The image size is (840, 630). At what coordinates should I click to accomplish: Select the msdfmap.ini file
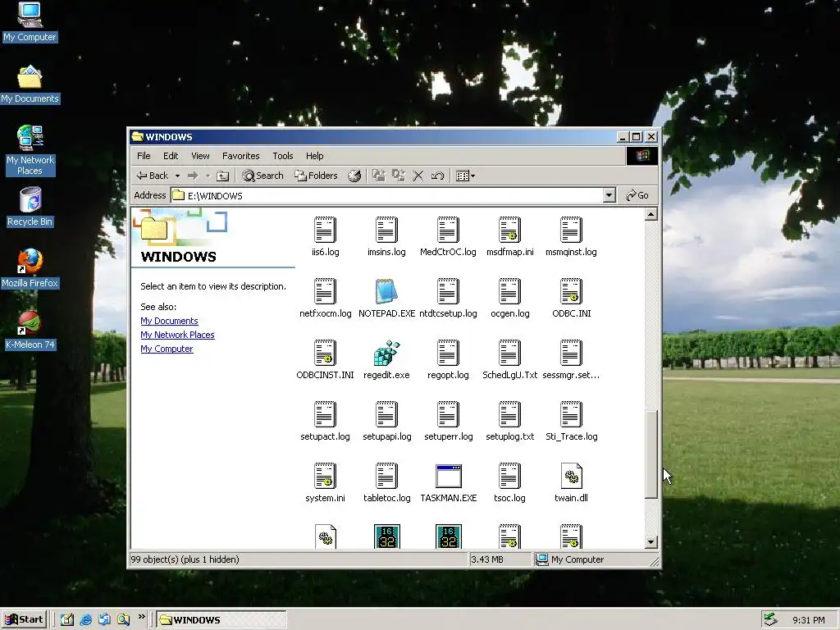pos(510,236)
